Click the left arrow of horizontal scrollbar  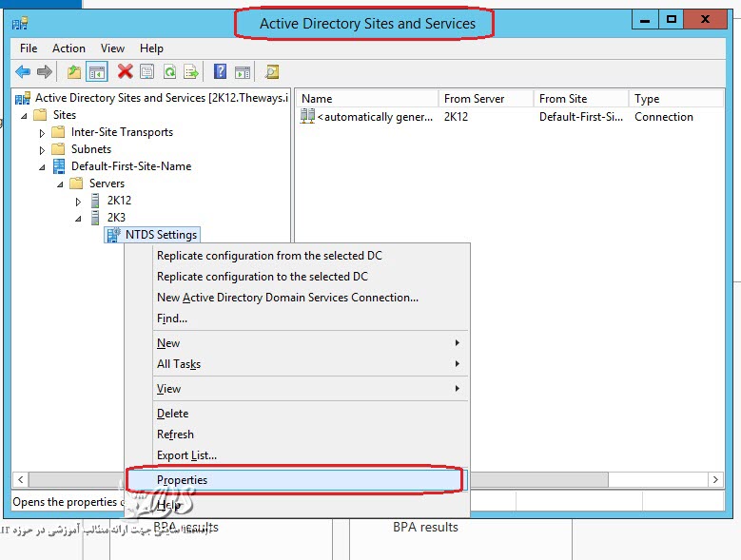coord(20,480)
